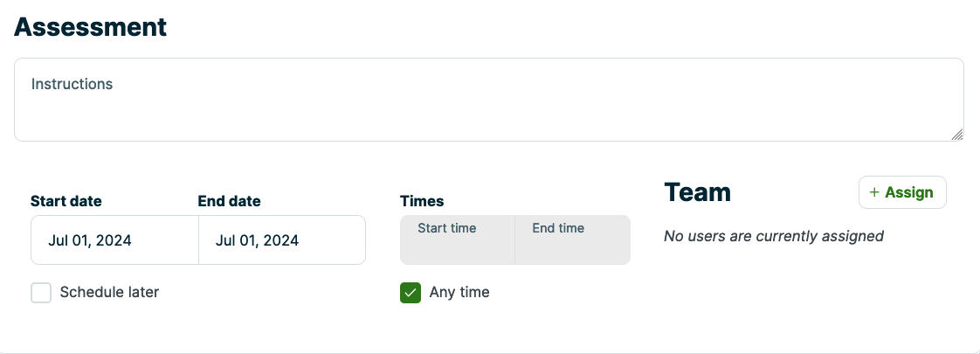Click the 'No users are currently assigned' text
Image resolution: width=980 pixels, height=354 pixels.
point(773,236)
